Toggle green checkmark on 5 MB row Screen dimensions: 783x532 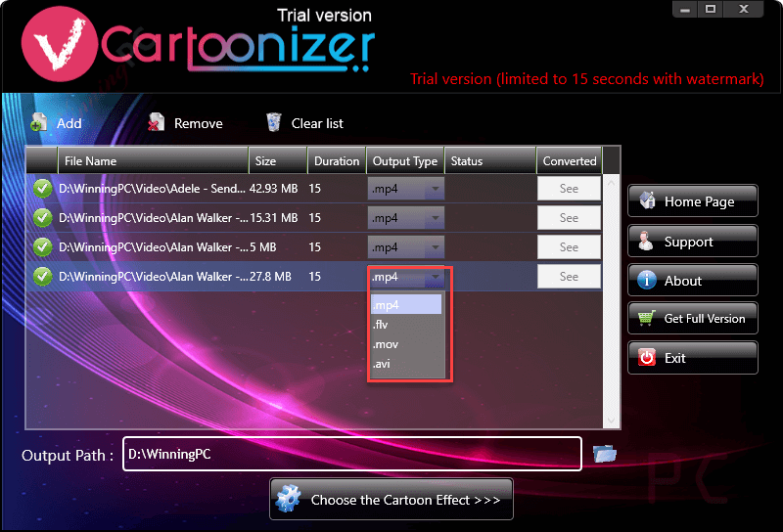(42, 247)
